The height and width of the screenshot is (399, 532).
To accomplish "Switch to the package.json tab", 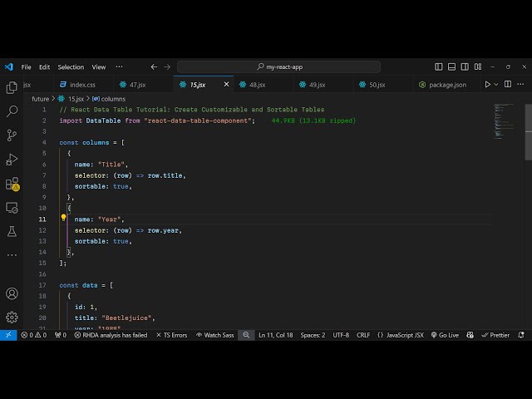I will (x=447, y=85).
